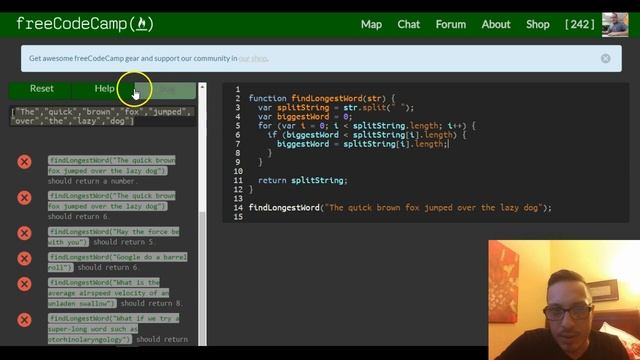Click line number 15 in editor gutter
Viewport: 640px width, 360px height.
pyautogui.click(x=238, y=217)
